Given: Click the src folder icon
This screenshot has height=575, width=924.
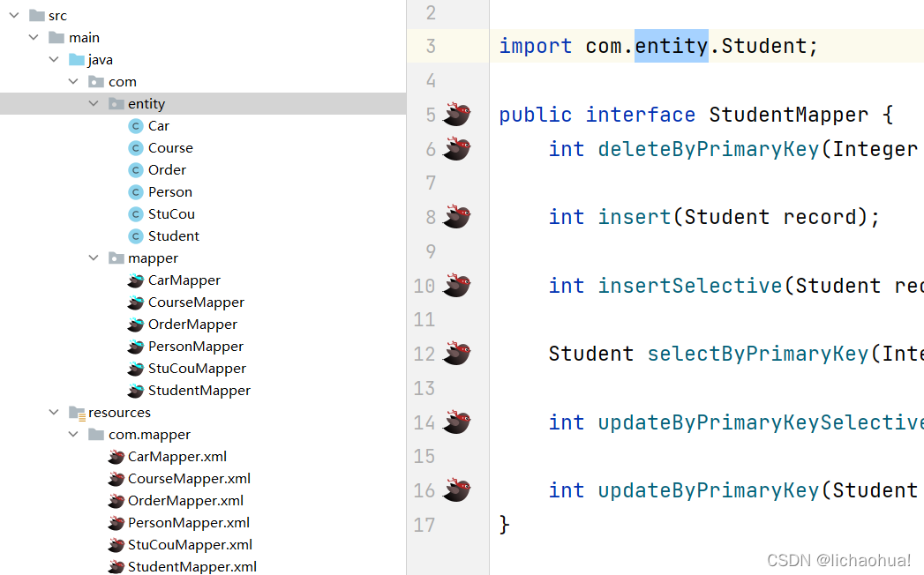Looking at the screenshot, I should 37,15.
